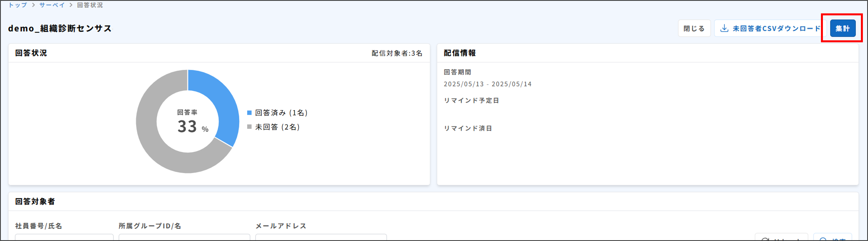The height and width of the screenshot is (241, 868).
Task: Select the 回答状況 breadcrumb entry
Action: (90, 5)
